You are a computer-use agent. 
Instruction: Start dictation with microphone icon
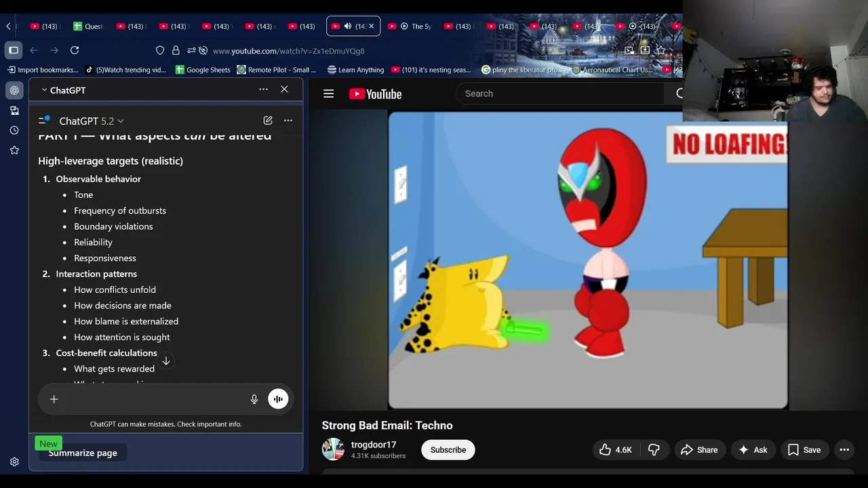[x=254, y=399]
